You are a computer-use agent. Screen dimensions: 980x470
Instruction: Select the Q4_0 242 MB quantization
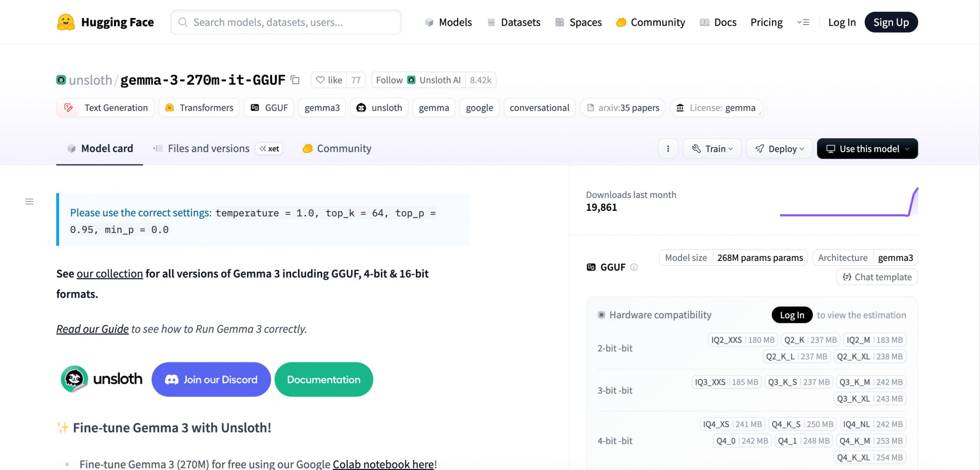pyautogui.click(x=742, y=441)
